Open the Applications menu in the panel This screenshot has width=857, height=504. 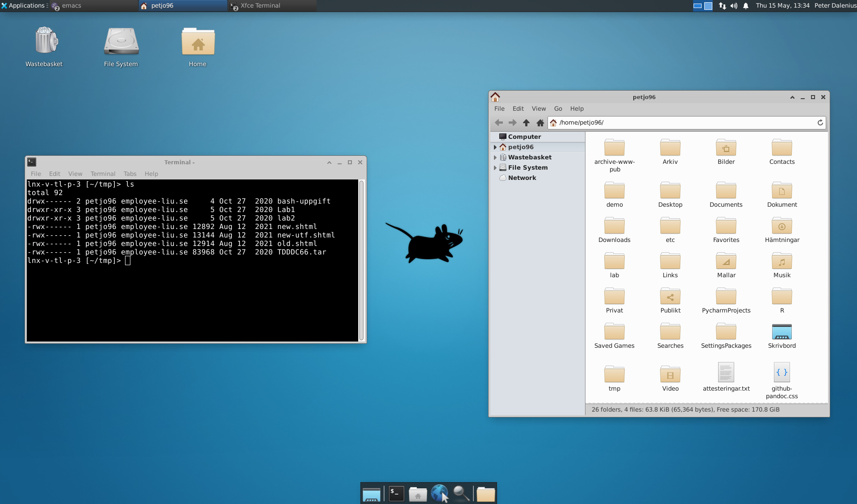click(x=25, y=6)
